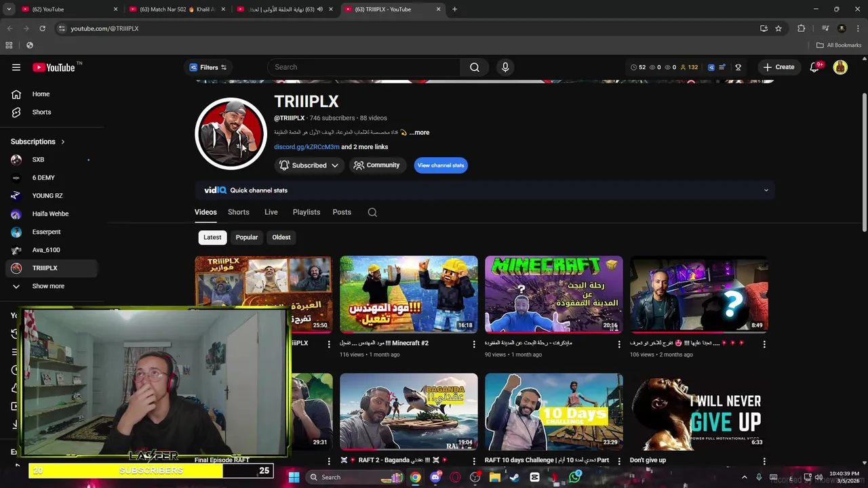868x488 pixels.
Task: Switch to the Live channel tab
Action: 271,212
